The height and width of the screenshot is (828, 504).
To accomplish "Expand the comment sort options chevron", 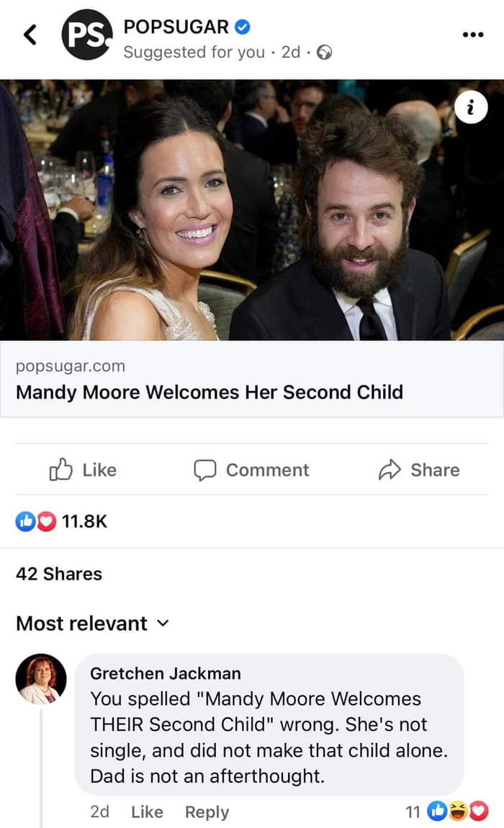I will point(163,625).
